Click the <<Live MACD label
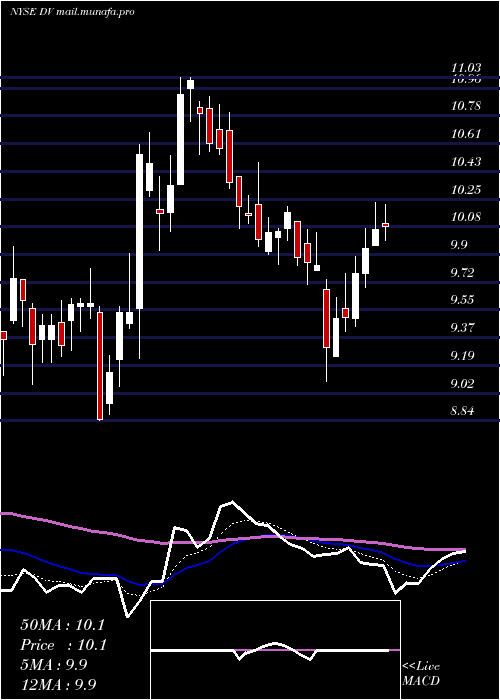The width and height of the screenshot is (500, 700). tap(421, 674)
